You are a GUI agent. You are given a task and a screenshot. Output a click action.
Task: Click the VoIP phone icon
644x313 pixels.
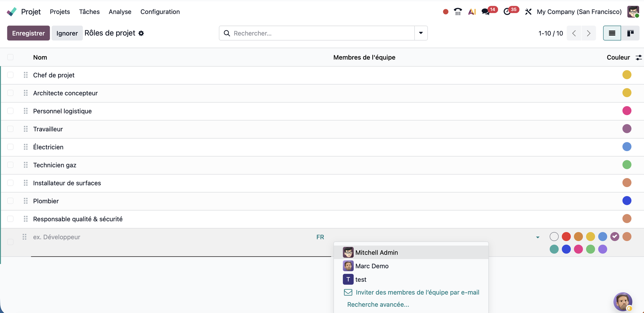click(x=458, y=12)
